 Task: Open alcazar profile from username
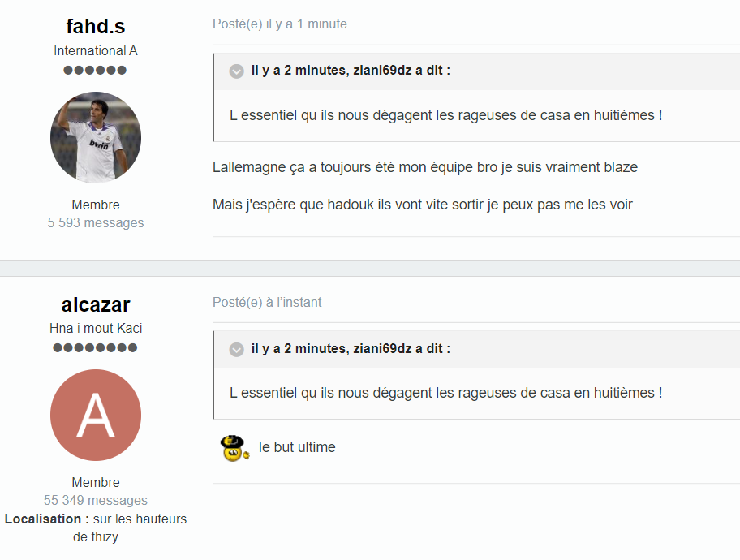click(95, 304)
